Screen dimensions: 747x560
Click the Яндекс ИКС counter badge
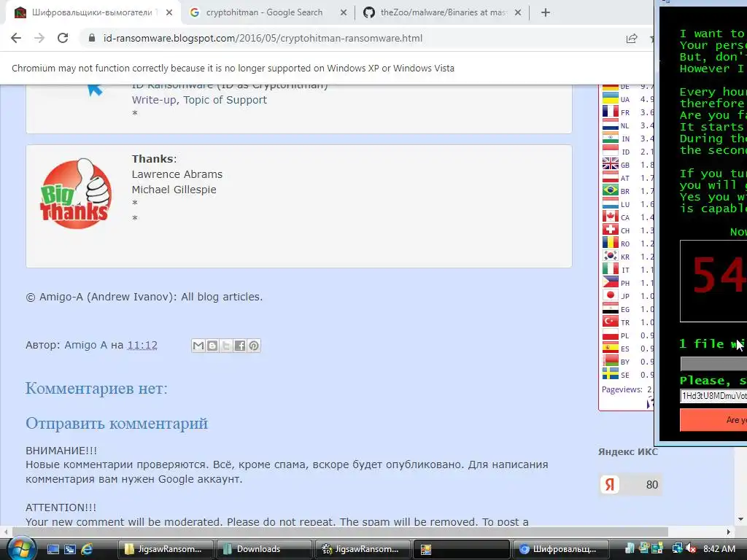pyautogui.click(x=630, y=485)
